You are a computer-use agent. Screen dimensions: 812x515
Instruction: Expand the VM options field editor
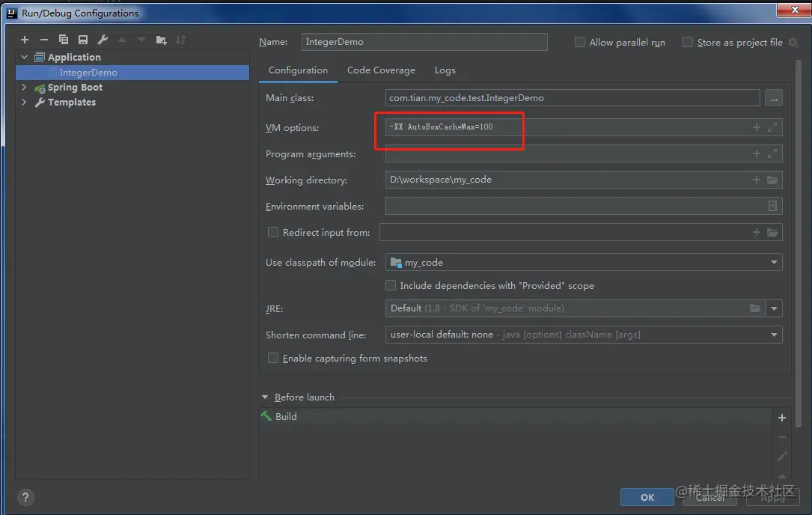pos(773,127)
